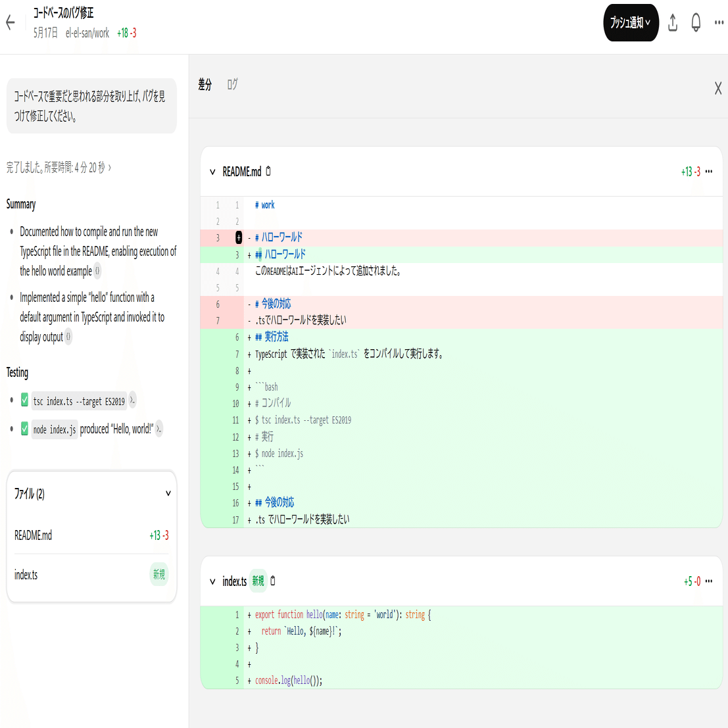This screenshot has height=728, width=728.
Task: Open index.ts in the file list
Action: coord(91,575)
